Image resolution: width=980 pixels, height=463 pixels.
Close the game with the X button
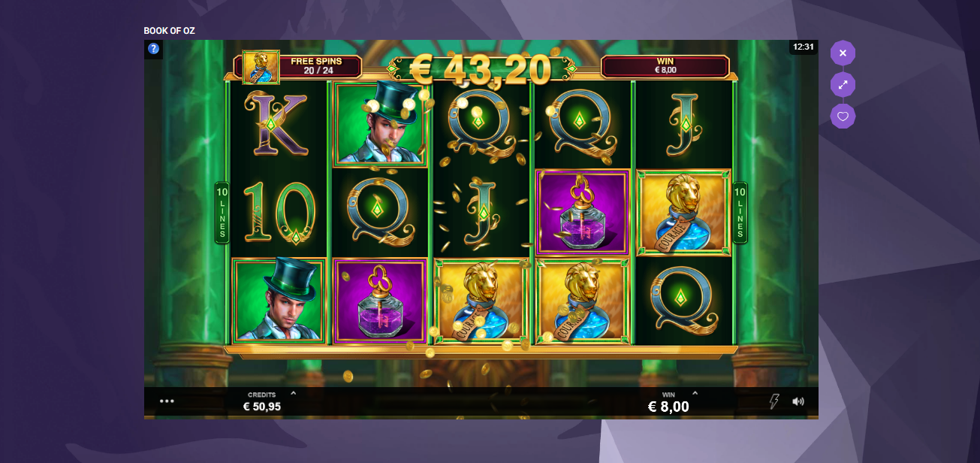[843, 53]
